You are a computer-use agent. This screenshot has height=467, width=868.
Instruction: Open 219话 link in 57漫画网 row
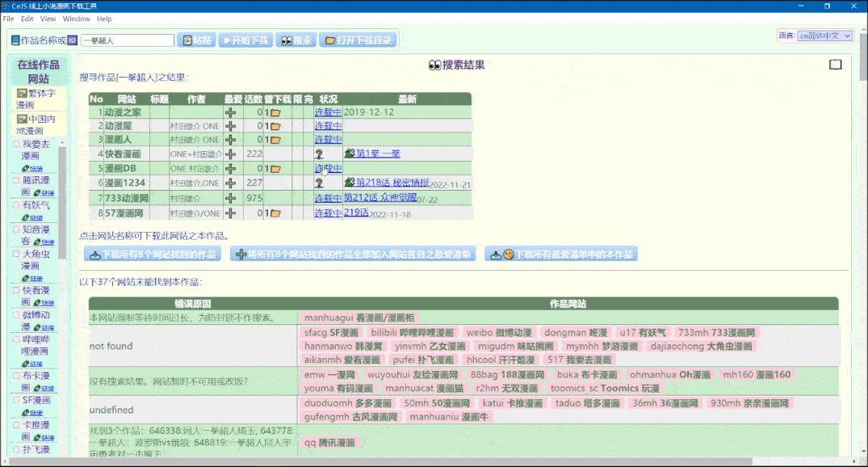point(356,212)
